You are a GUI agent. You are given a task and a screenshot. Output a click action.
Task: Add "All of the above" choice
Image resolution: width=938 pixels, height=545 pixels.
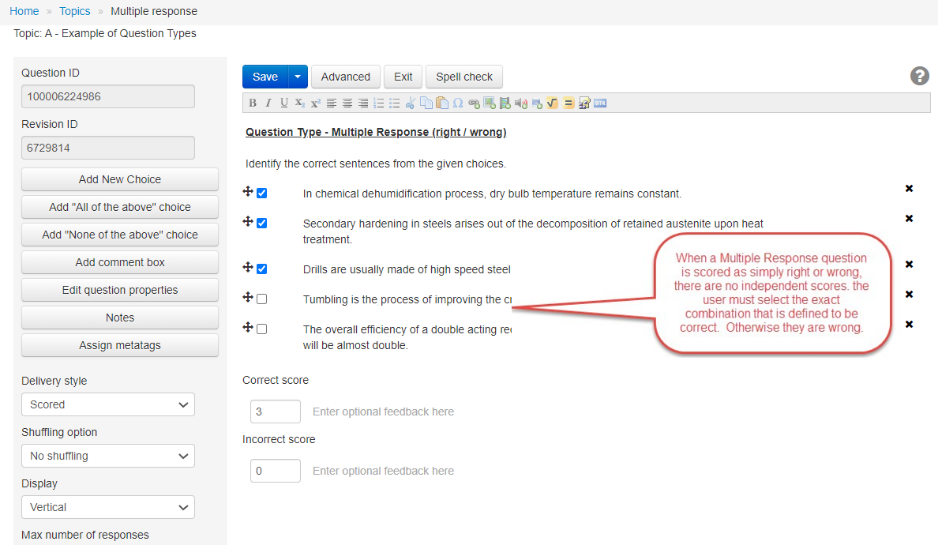120,207
